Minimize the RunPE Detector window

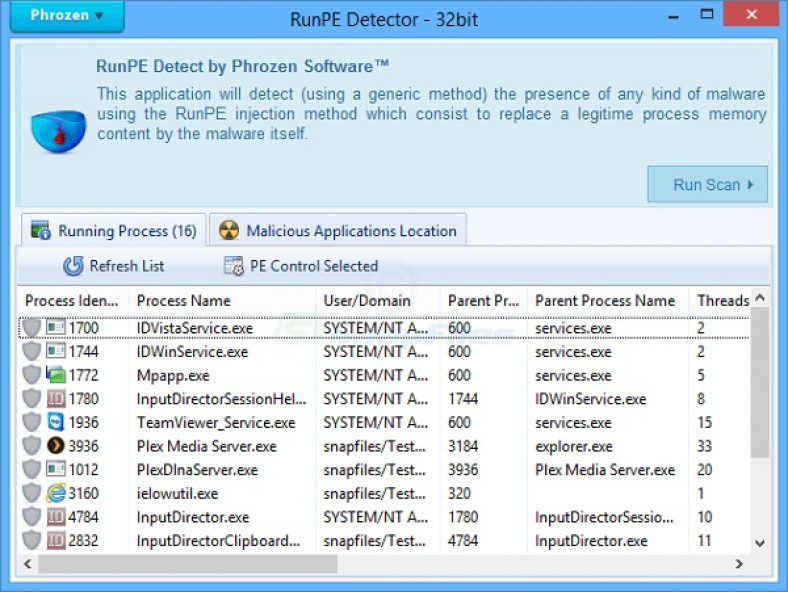673,16
